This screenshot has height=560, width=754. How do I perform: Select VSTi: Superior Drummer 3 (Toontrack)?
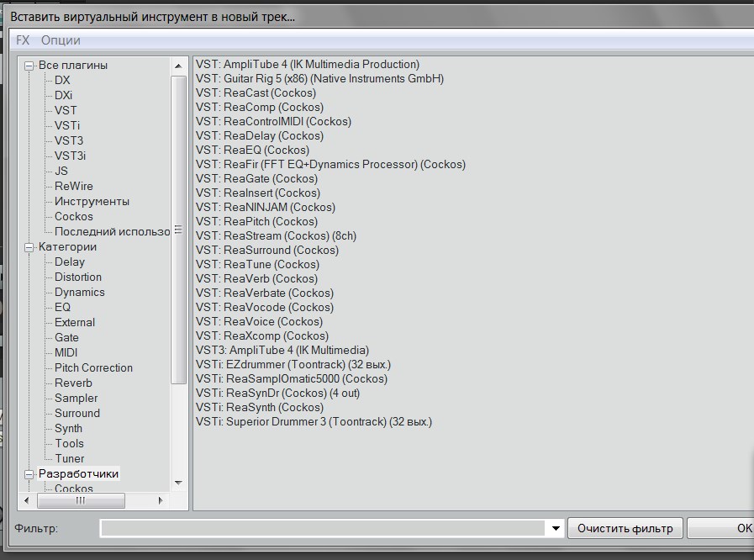point(314,422)
